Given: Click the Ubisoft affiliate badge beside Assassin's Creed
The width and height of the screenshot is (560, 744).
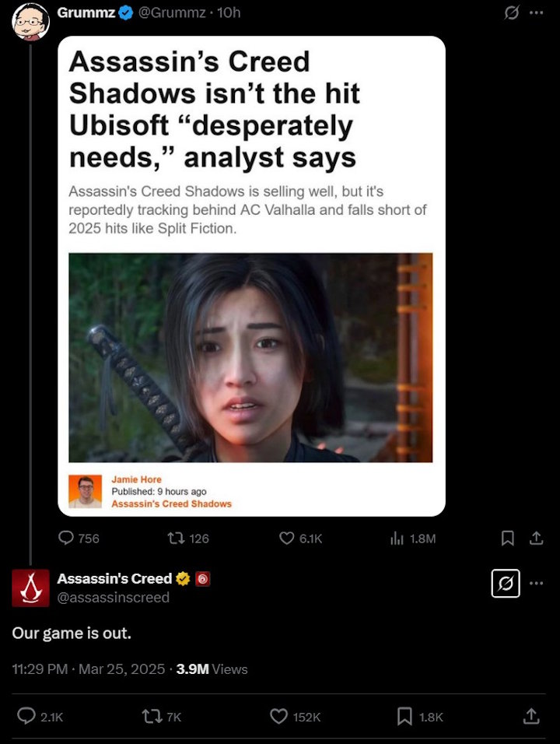Looking at the screenshot, I should point(202,579).
